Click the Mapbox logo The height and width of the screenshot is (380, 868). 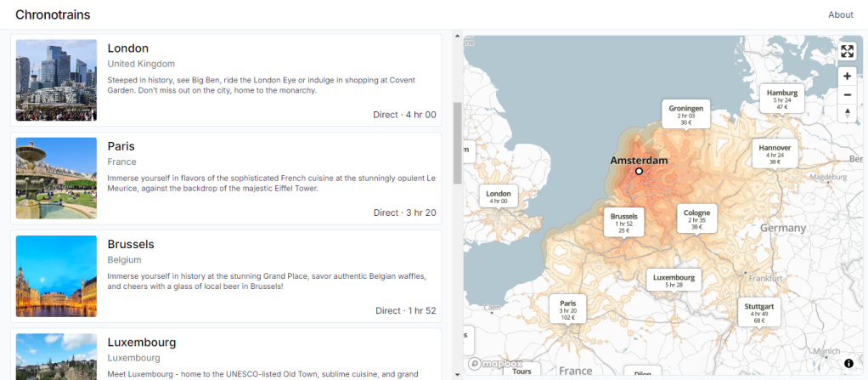pyautogui.click(x=495, y=364)
